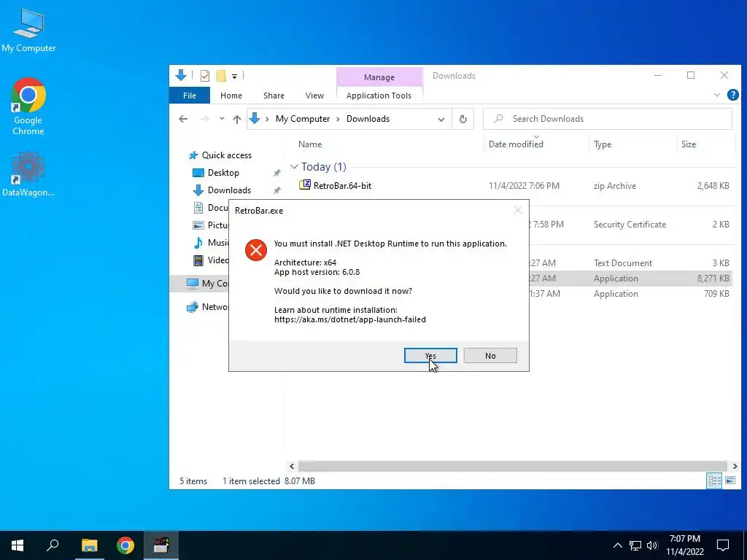This screenshot has height=560, width=747.
Task: Sort by the Name column header
Action: click(309, 144)
